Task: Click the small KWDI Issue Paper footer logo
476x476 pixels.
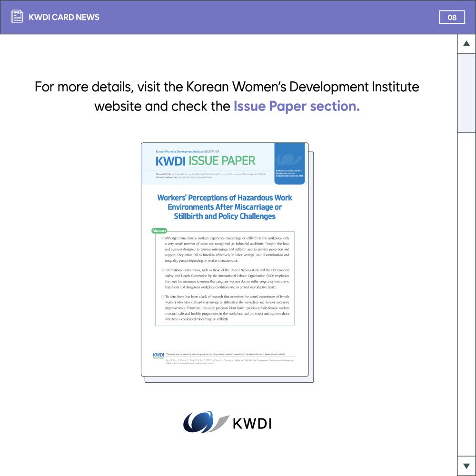Action: [159, 356]
